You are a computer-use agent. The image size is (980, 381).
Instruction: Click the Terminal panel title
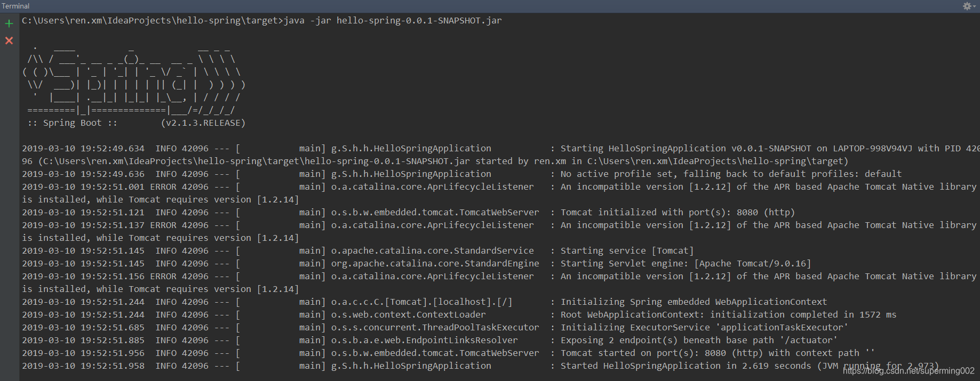click(15, 6)
